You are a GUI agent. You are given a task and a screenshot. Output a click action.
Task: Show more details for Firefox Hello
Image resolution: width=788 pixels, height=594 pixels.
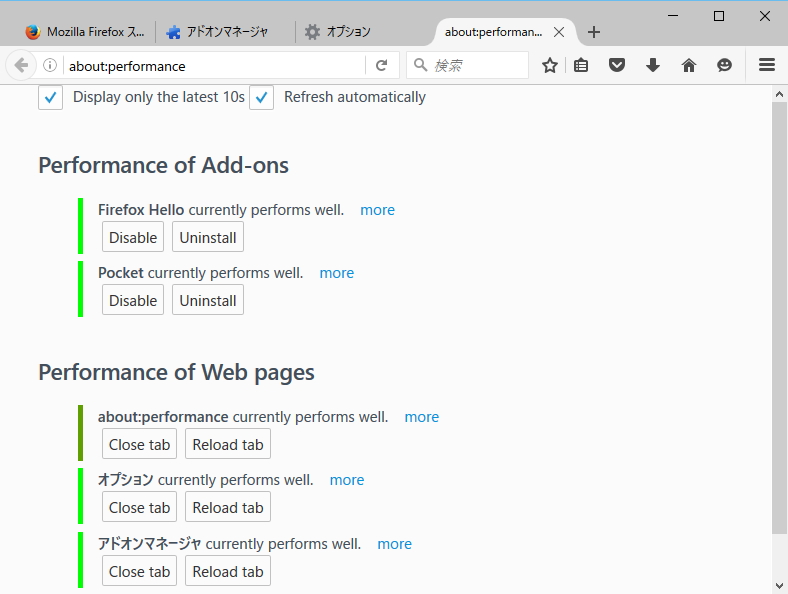tap(377, 210)
